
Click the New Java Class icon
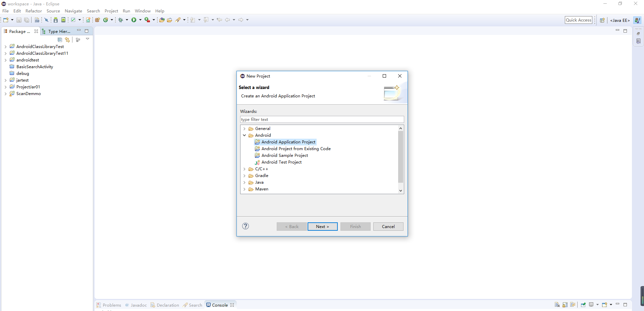point(106,20)
